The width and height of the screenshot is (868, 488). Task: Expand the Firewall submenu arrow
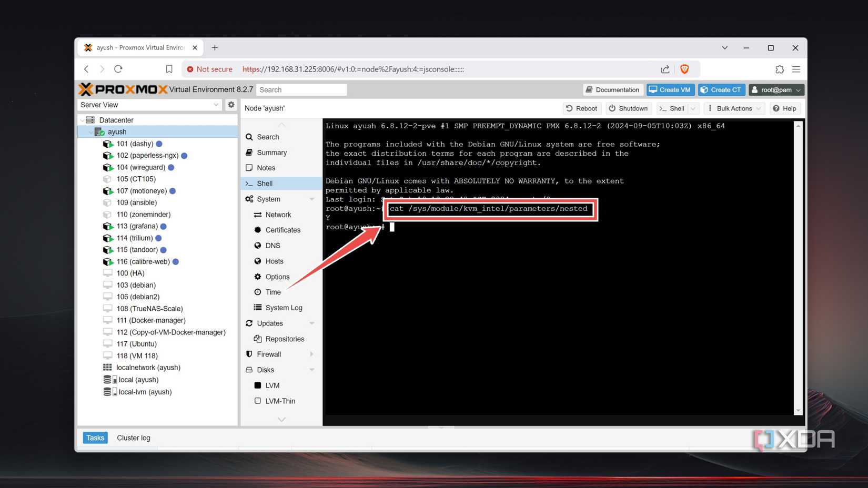[x=311, y=354]
